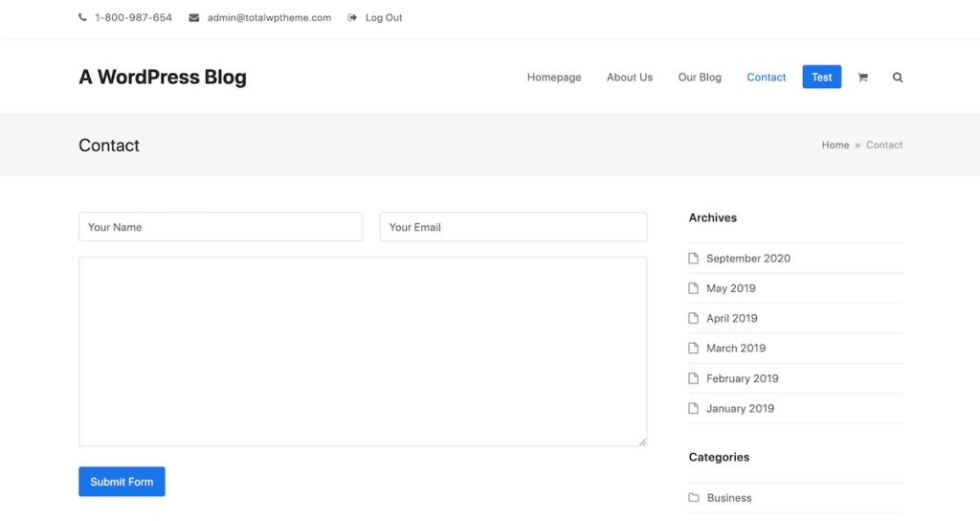Click the A WordPress Blog site title
Screen dimensions: 980x521
[x=163, y=78]
